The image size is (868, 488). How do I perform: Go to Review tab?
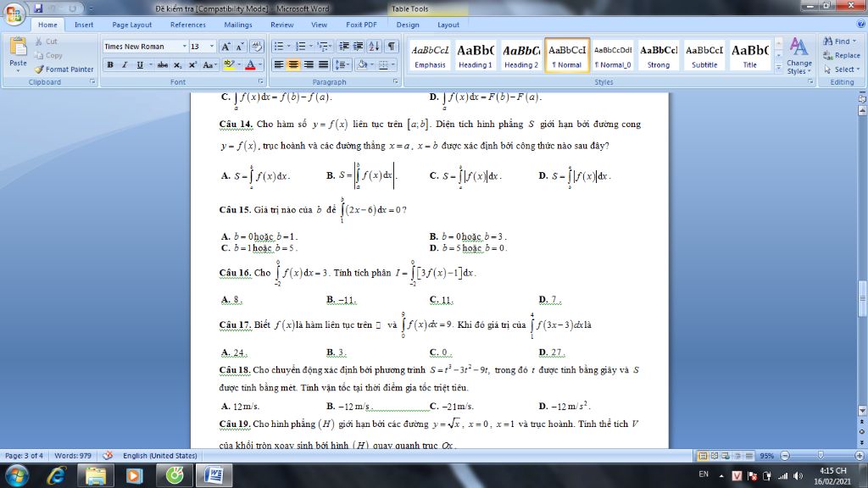(x=281, y=25)
